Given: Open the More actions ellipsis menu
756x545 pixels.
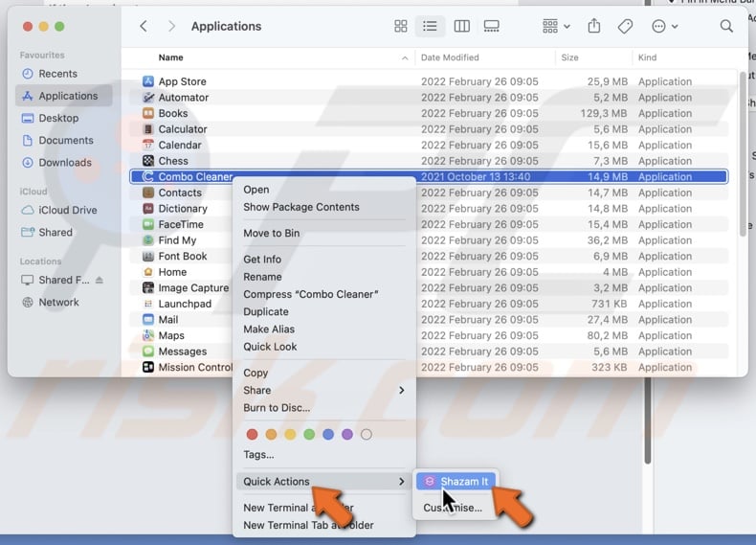Looking at the screenshot, I should point(664,26).
